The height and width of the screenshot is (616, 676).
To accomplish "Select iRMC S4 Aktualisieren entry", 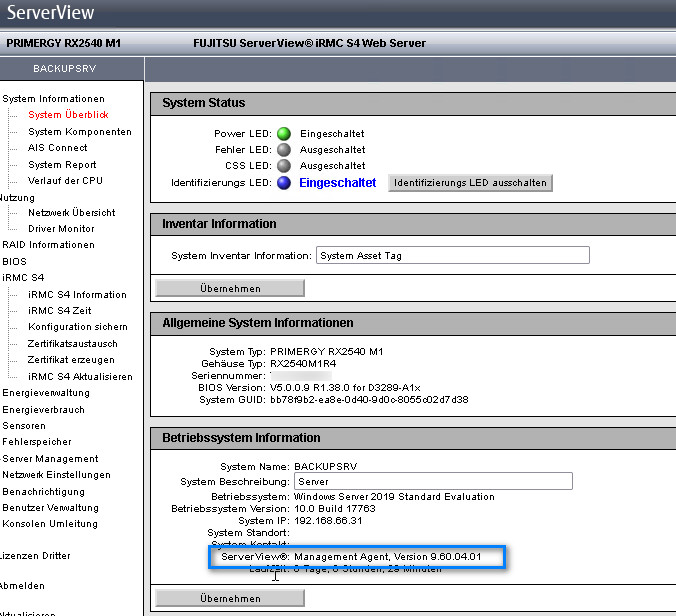I will pos(80,377).
